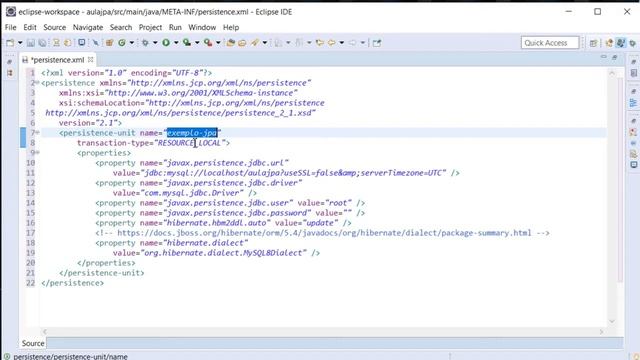Click the External Tools run icon
The height and width of the screenshot is (360, 640).
point(208,42)
